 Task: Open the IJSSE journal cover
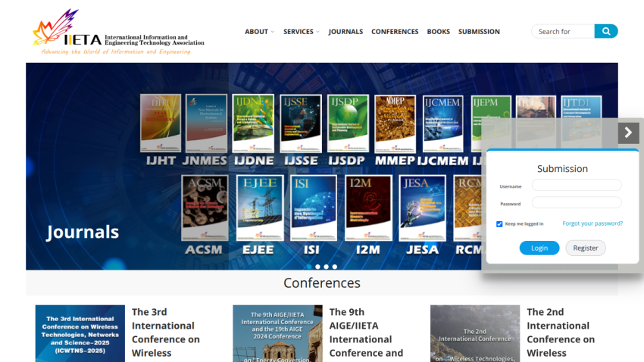click(x=301, y=123)
